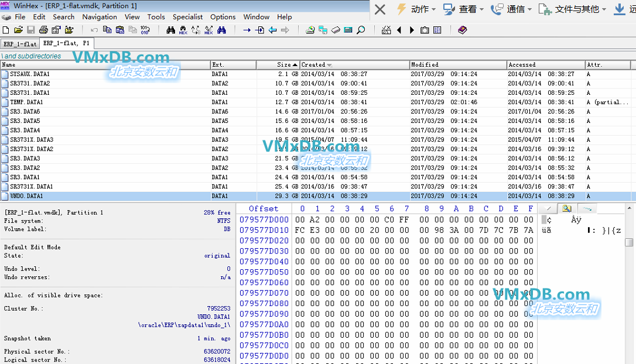Click the Undo arrow icon
This screenshot has width=636, height=364.
[x=94, y=30]
